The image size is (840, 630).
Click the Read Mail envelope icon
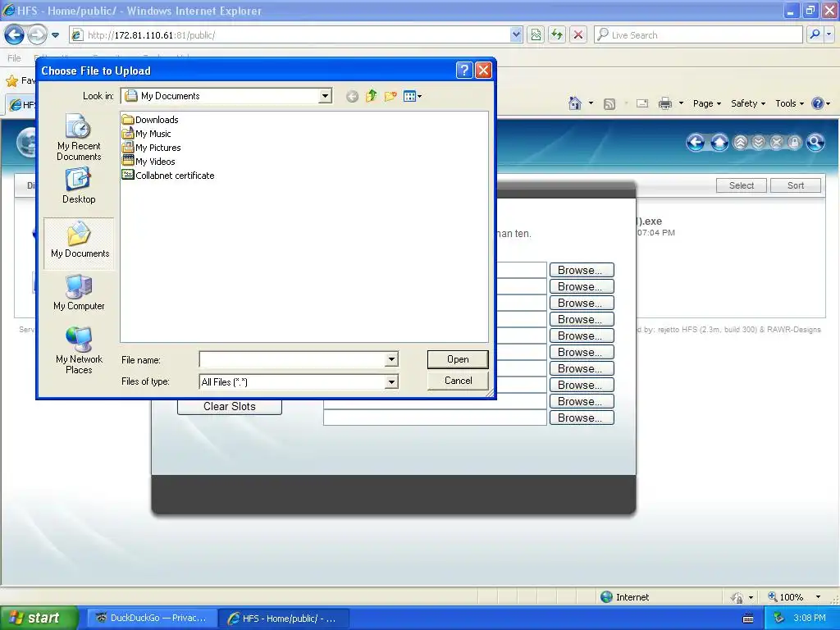[642, 103]
